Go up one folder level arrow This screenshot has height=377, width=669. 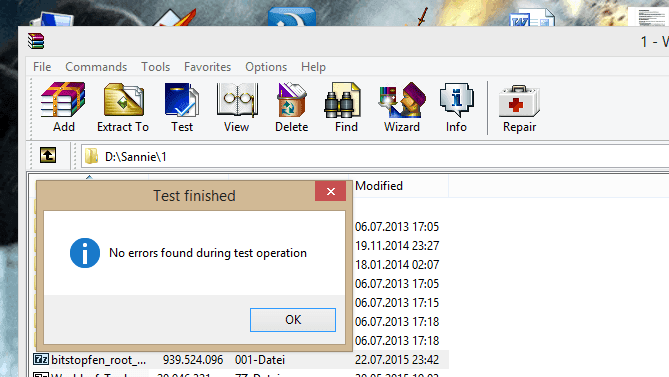(x=48, y=155)
